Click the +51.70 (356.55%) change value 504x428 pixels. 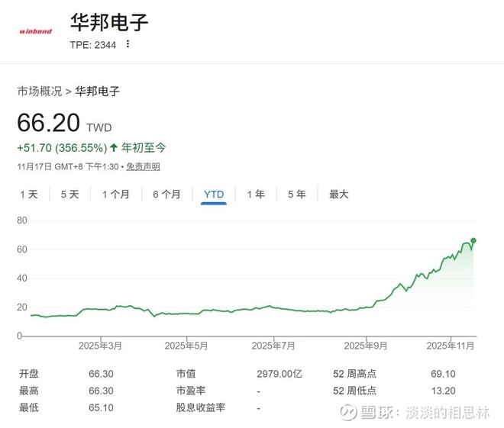(62, 148)
